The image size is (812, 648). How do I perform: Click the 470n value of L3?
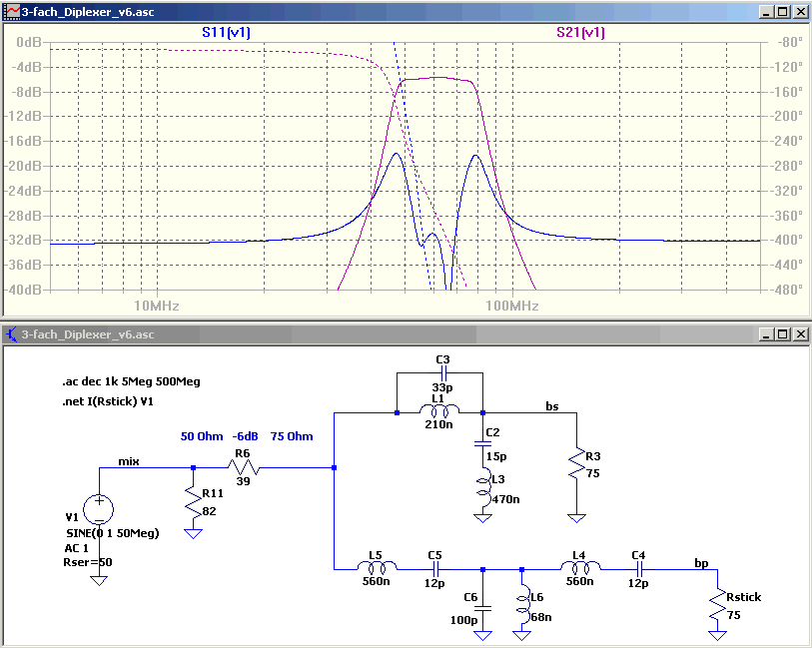pos(506,499)
